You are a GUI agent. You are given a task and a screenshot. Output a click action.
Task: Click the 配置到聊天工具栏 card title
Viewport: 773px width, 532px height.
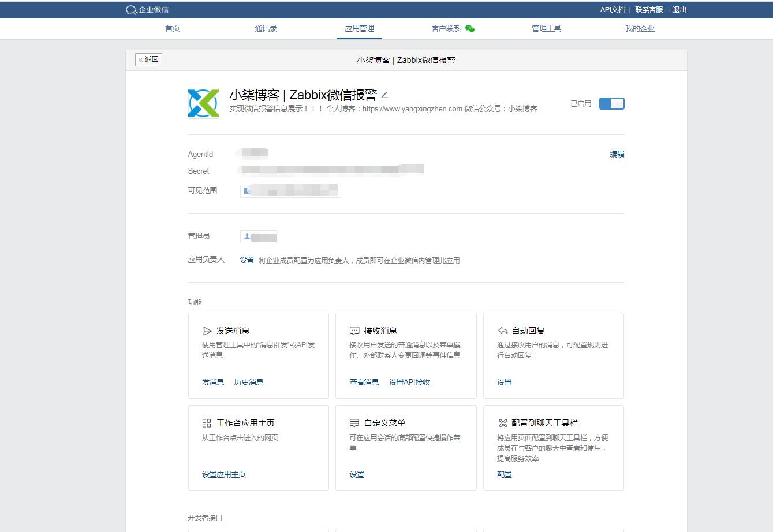point(545,423)
